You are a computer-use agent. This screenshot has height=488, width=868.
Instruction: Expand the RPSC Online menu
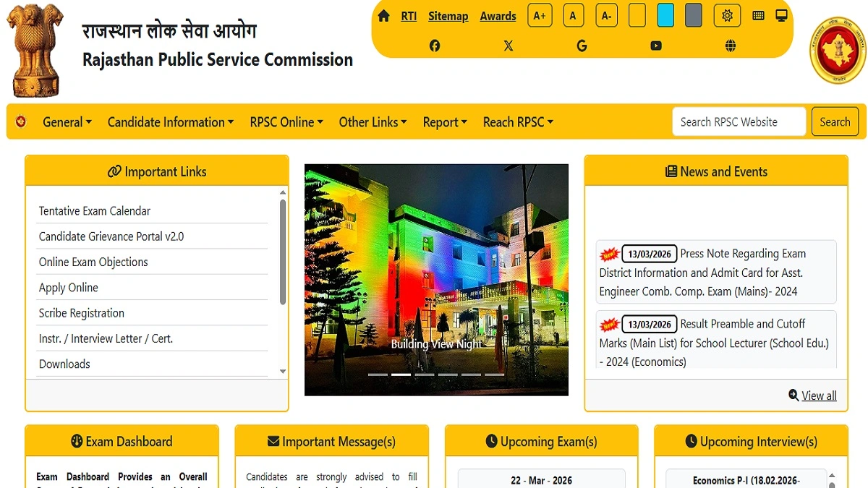[286, 121]
